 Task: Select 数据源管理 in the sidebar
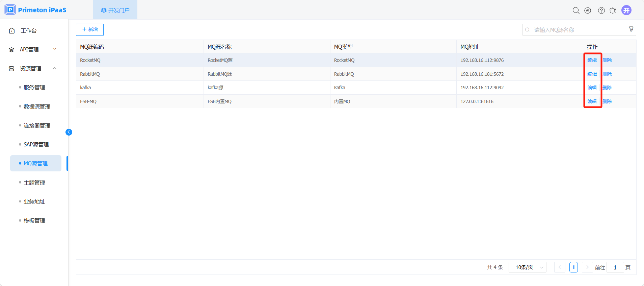[37, 106]
